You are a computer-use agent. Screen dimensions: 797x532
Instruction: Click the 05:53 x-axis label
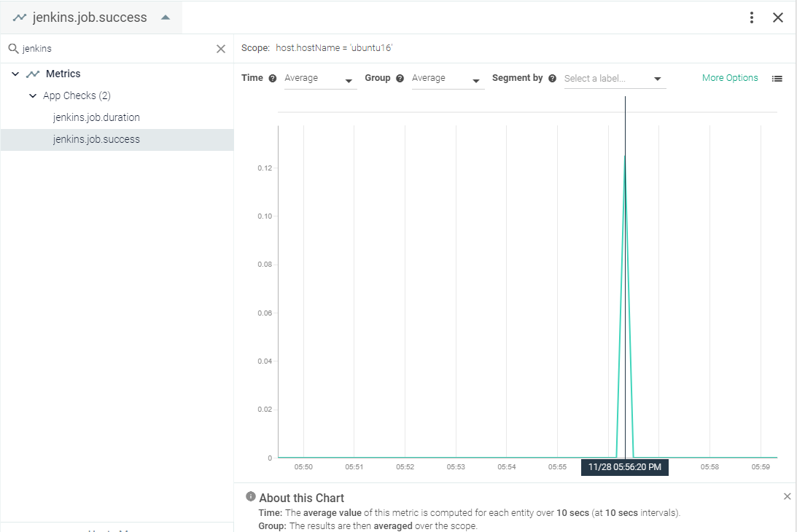tap(456, 467)
